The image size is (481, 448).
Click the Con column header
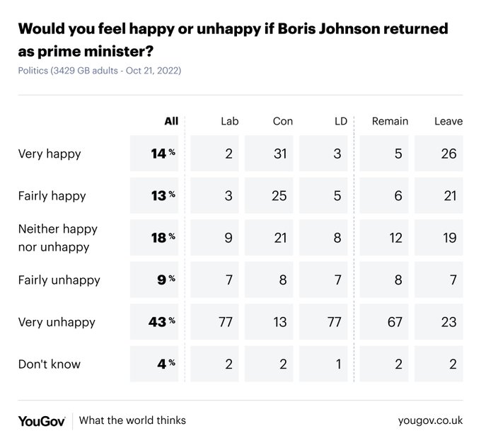pyautogui.click(x=282, y=121)
